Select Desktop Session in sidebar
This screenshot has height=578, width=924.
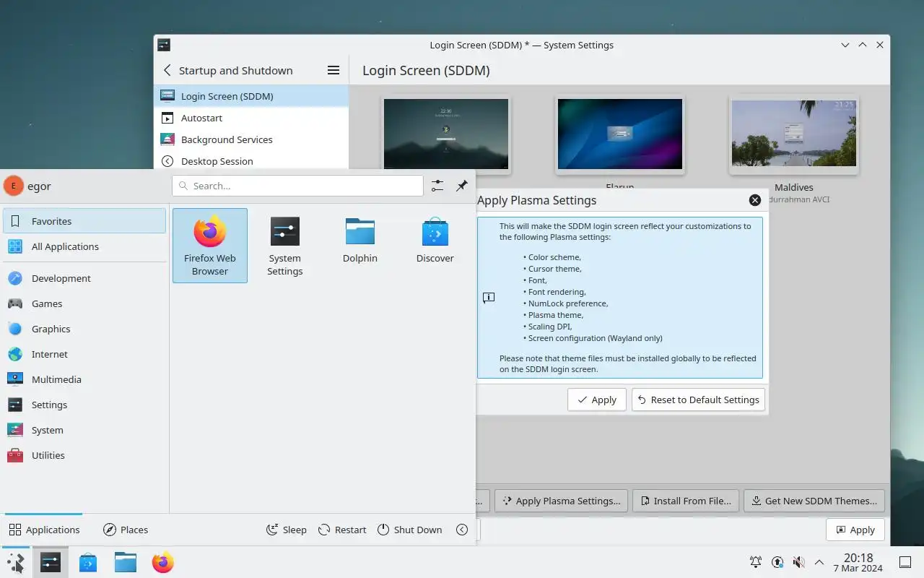[251, 161]
